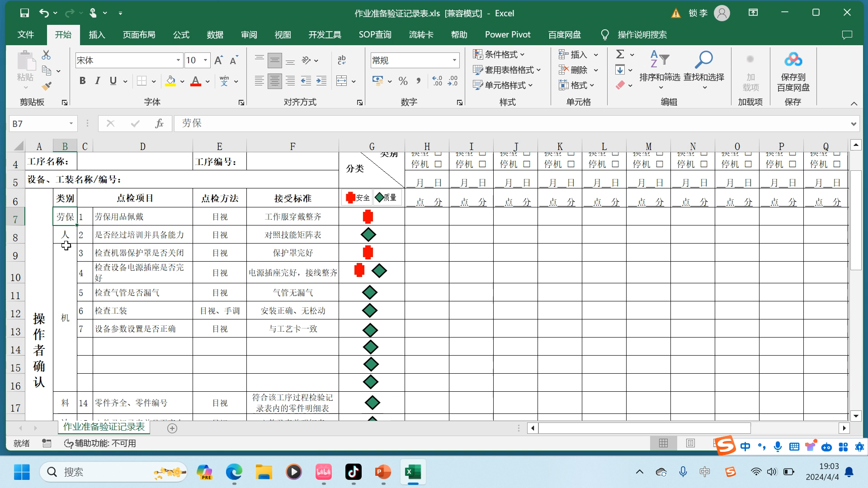Apply italic formatting to selected cell

[x=97, y=81]
